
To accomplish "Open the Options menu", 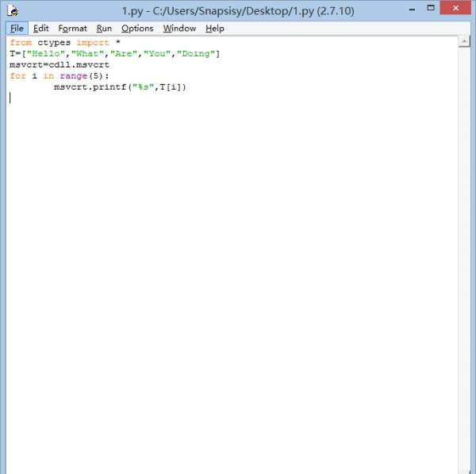I will pos(137,29).
